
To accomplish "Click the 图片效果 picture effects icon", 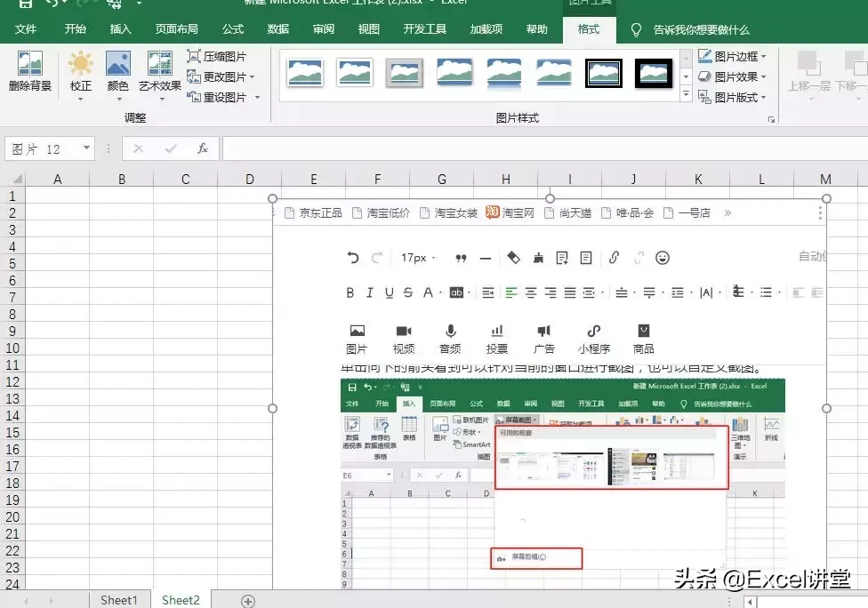I will click(735, 76).
